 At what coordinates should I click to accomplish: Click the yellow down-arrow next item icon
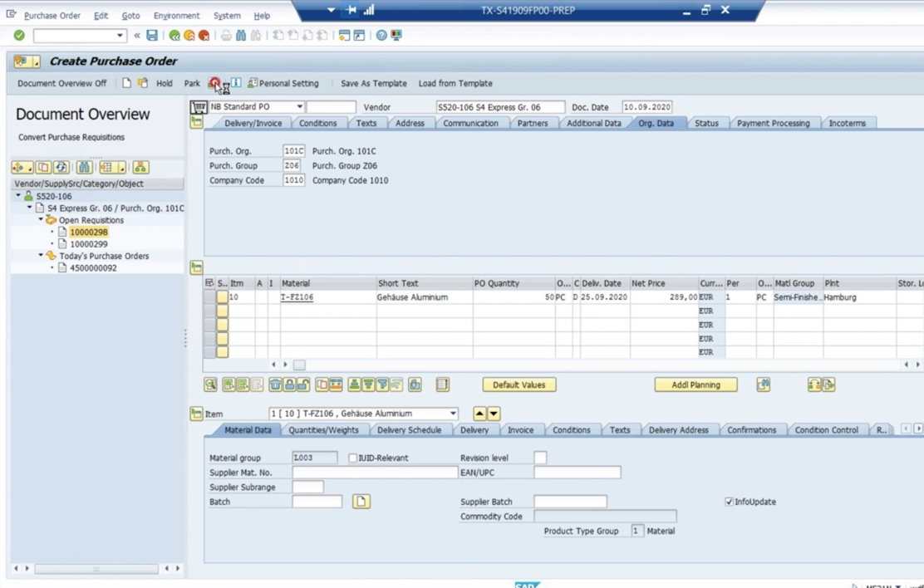[x=494, y=414]
